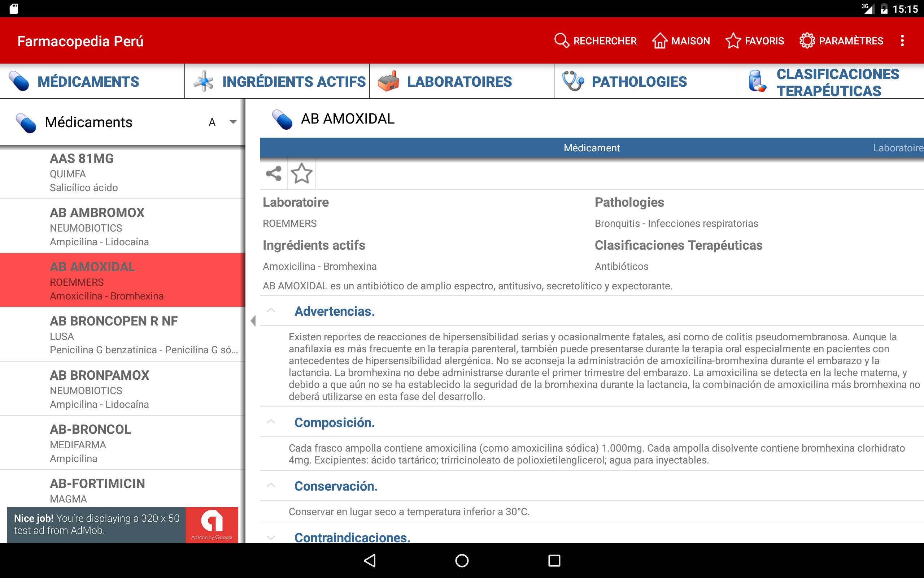Select AB BRONCOPEN R NF entry
This screenshot has height=578, width=924.
(x=122, y=335)
